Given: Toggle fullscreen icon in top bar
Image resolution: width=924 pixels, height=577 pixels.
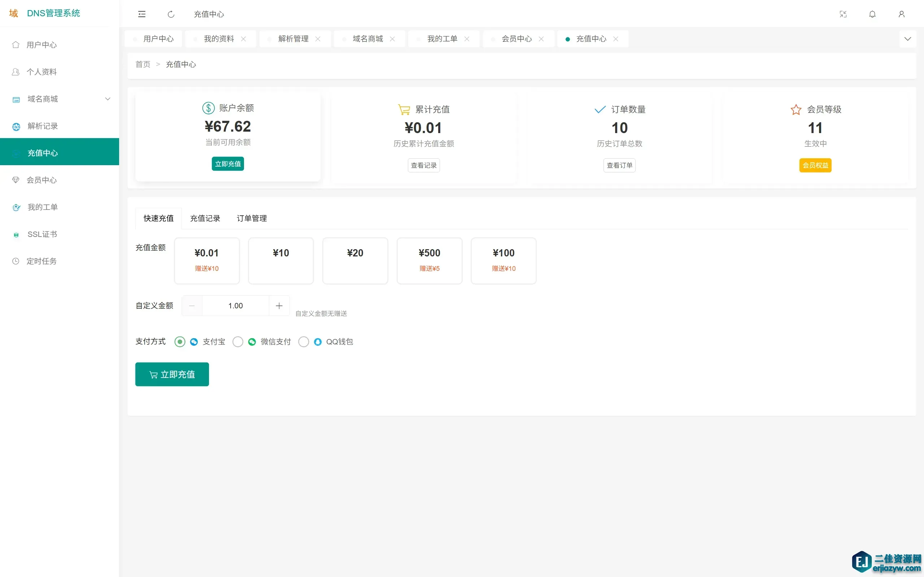Looking at the screenshot, I should (x=843, y=14).
